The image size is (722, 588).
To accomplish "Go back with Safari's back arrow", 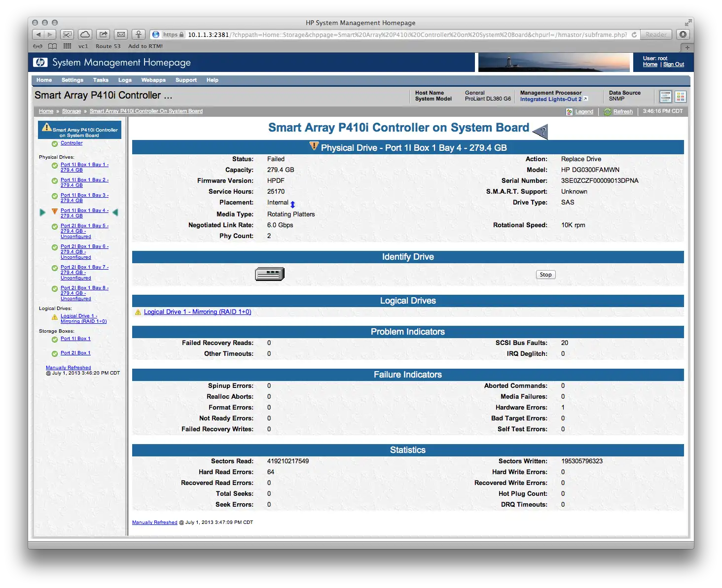I will [x=38, y=35].
